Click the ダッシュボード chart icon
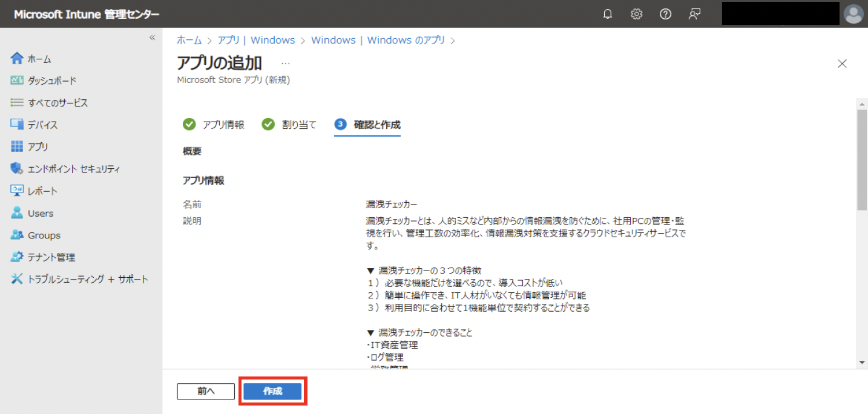The width and height of the screenshot is (868, 414). (17, 80)
